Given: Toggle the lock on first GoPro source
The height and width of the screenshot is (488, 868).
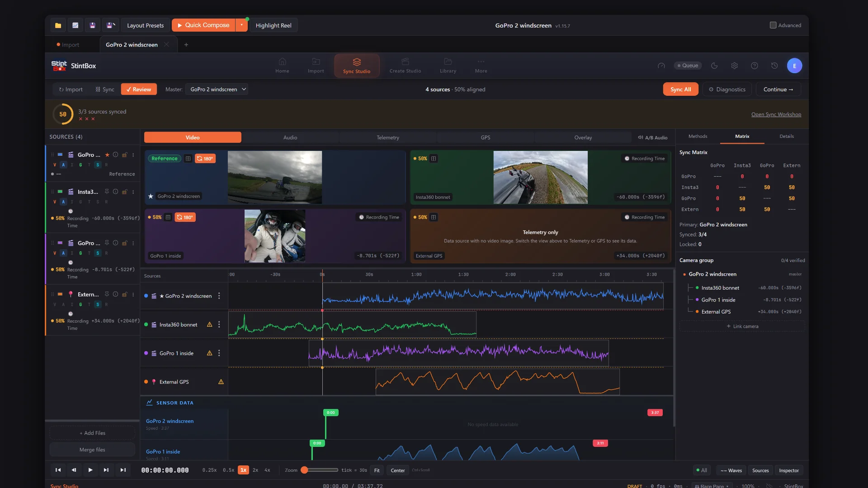Looking at the screenshot, I should tap(124, 155).
